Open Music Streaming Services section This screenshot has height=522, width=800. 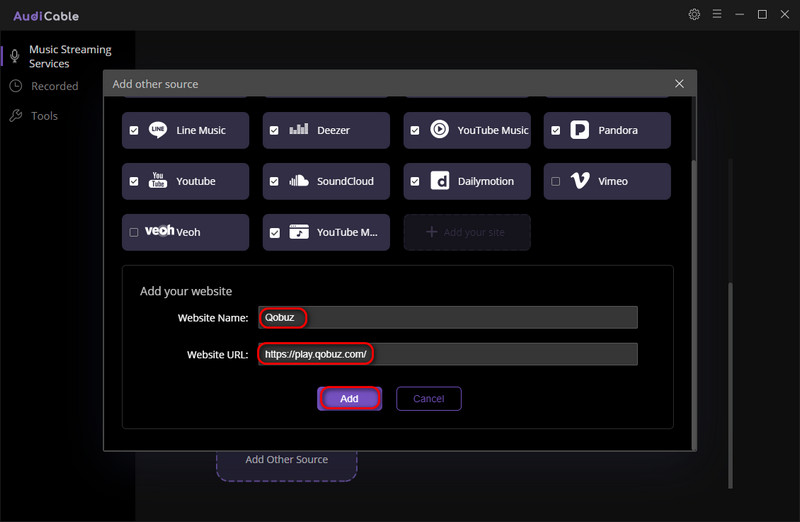coord(70,56)
